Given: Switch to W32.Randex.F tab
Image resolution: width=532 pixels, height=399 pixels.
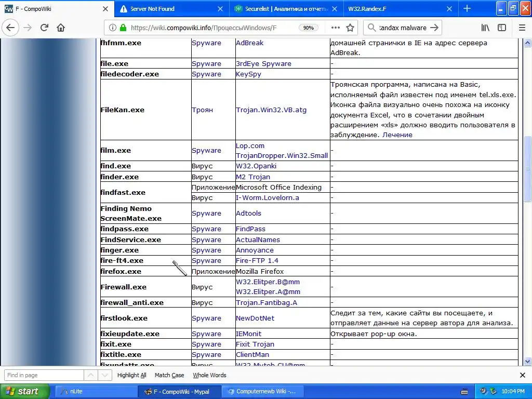Looking at the screenshot, I should coord(401,9).
